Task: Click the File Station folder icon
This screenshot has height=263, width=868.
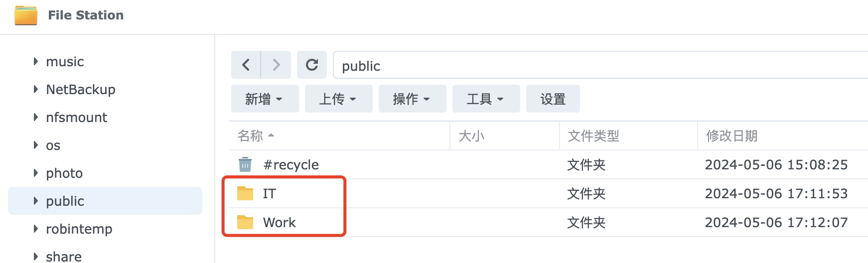Action: tap(26, 15)
